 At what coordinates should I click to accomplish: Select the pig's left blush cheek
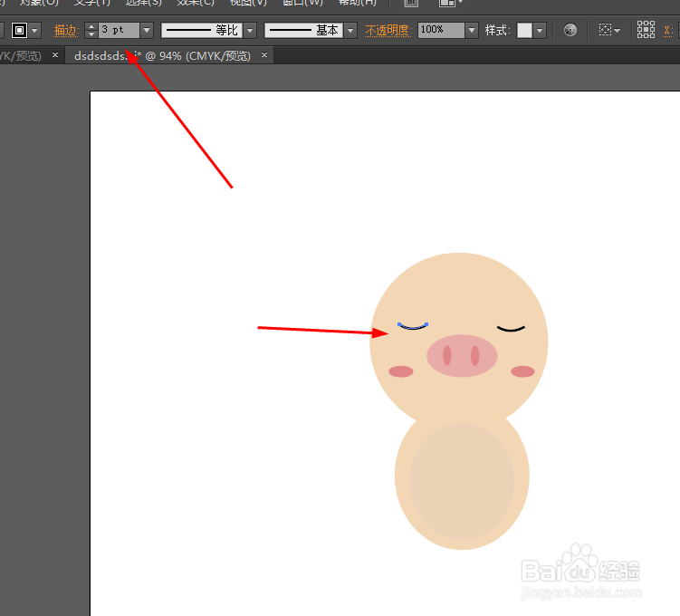(x=401, y=371)
